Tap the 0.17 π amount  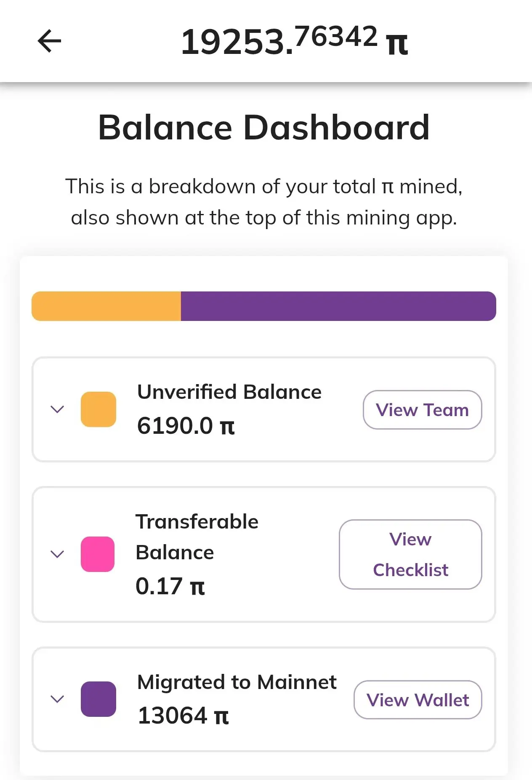point(170,586)
